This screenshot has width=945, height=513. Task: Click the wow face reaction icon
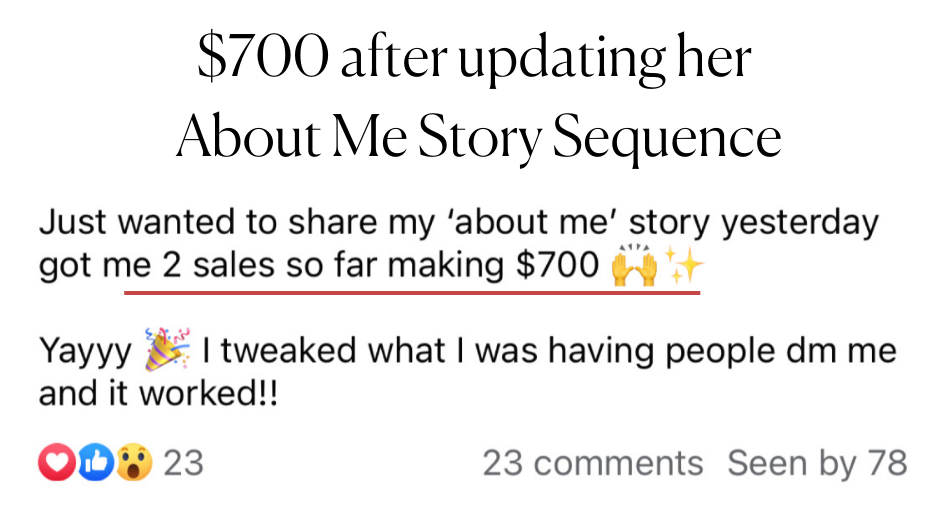click(135, 463)
